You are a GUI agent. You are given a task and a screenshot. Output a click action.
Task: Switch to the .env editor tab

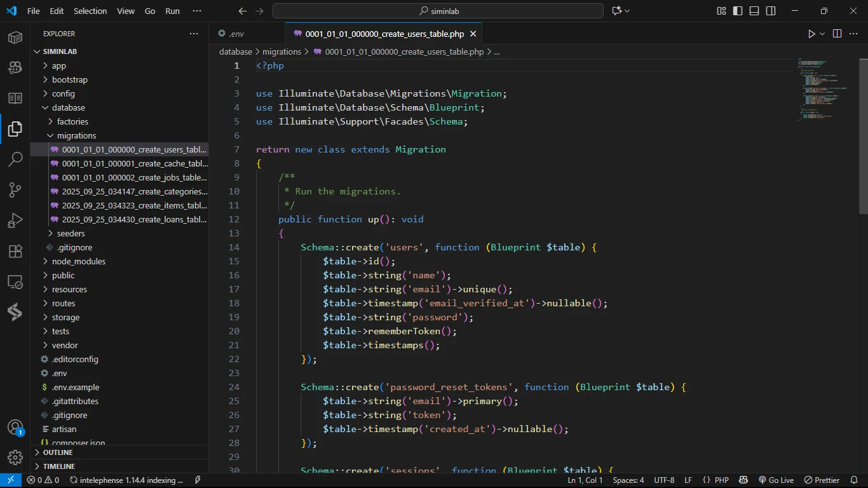236,34
